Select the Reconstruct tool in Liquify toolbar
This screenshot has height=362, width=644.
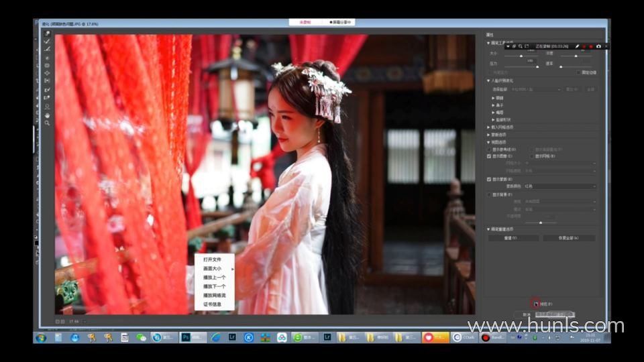[47, 42]
